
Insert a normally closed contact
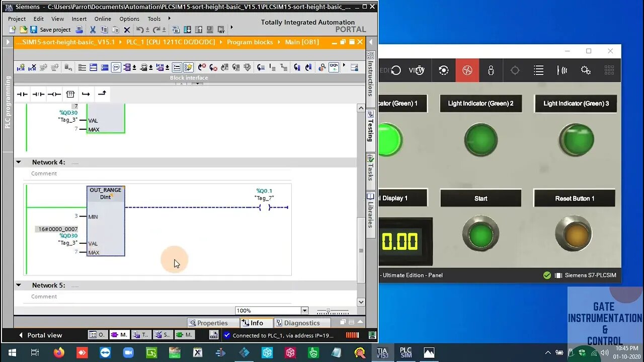[38, 94]
